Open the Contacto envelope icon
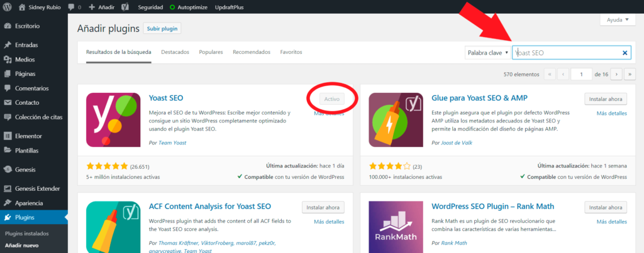Image resolution: width=644 pixels, height=253 pixels. (x=8, y=102)
